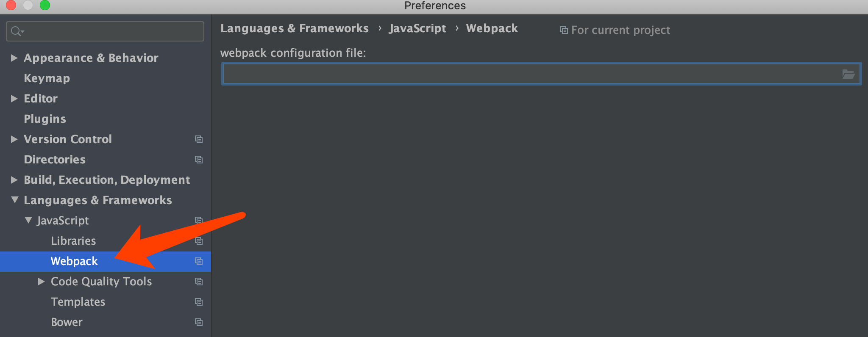Image resolution: width=868 pixels, height=337 pixels.
Task: Select Keymap in settings list
Action: tap(47, 78)
